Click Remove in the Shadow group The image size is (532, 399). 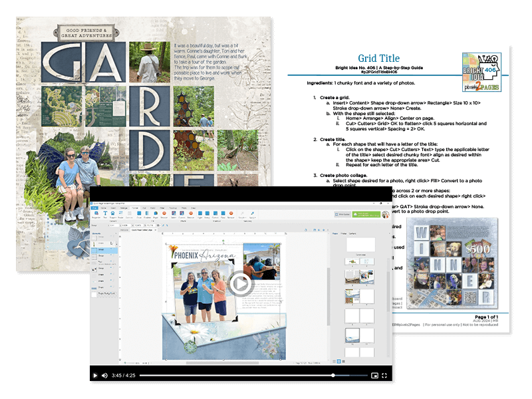point(231,215)
